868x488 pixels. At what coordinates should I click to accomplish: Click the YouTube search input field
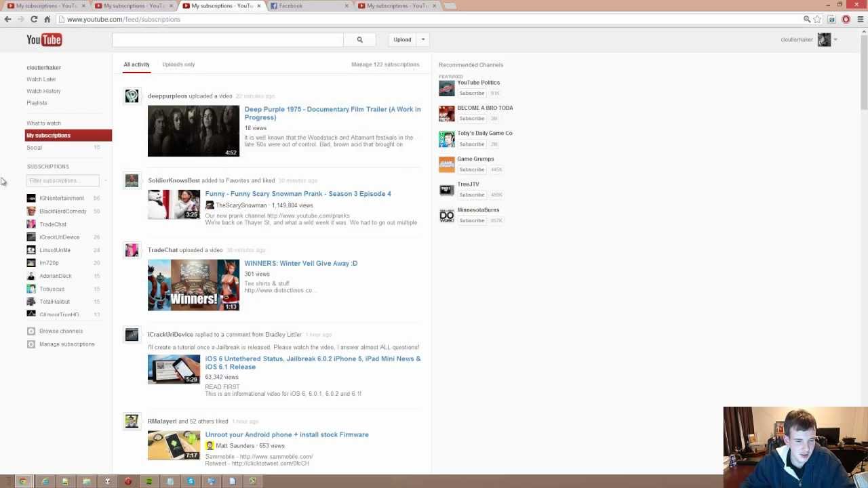coord(228,40)
